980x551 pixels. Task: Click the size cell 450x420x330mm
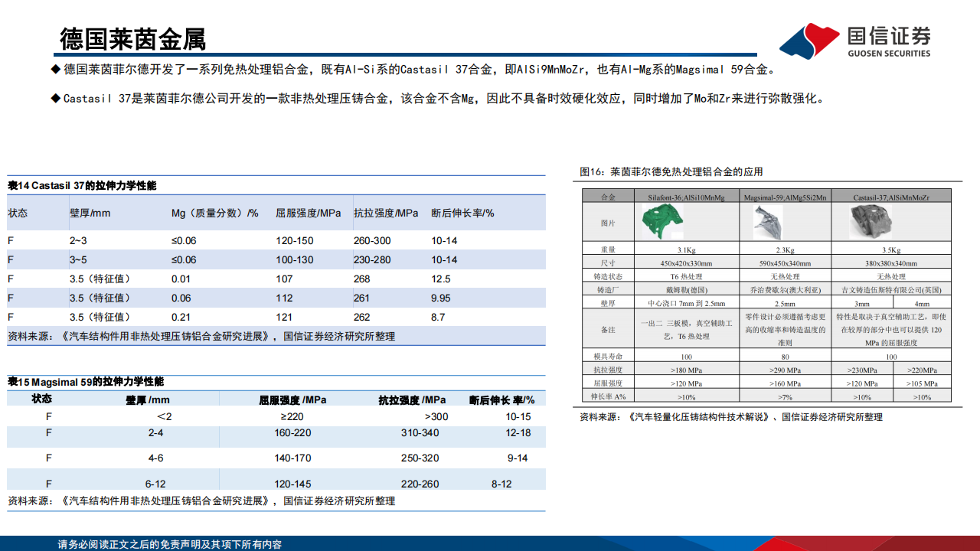(686, 263)
